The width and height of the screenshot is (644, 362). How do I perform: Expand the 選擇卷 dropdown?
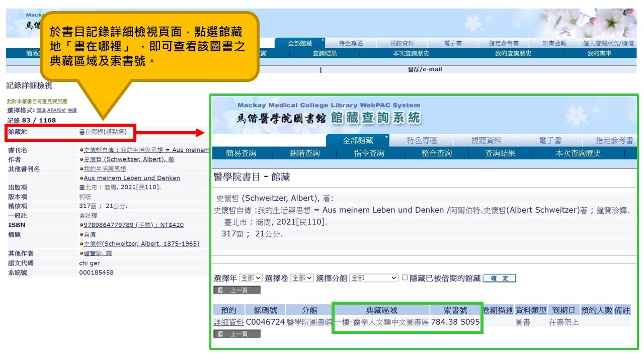coord(302,278)
